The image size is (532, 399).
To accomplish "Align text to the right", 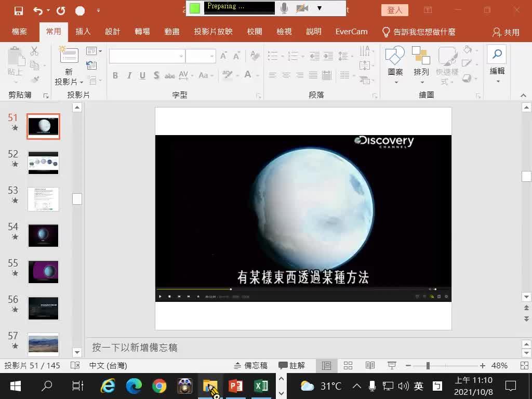I will (300, 75).
